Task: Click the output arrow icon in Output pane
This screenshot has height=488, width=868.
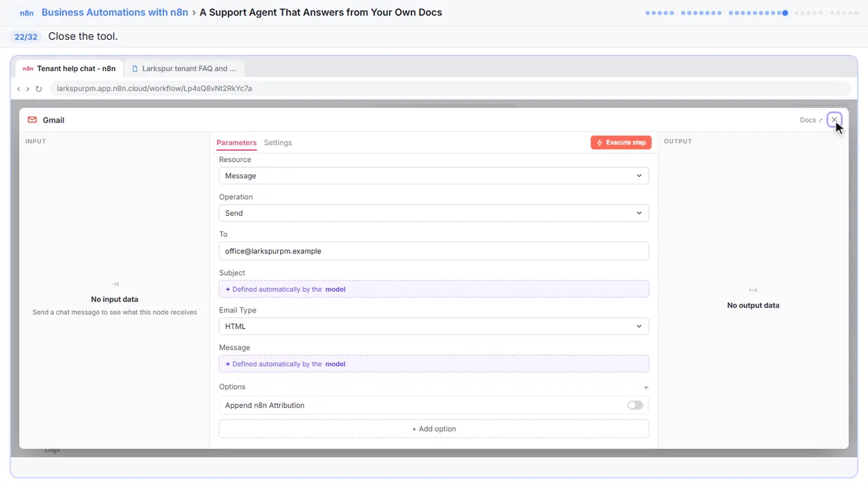Action: tap(753, 290)
